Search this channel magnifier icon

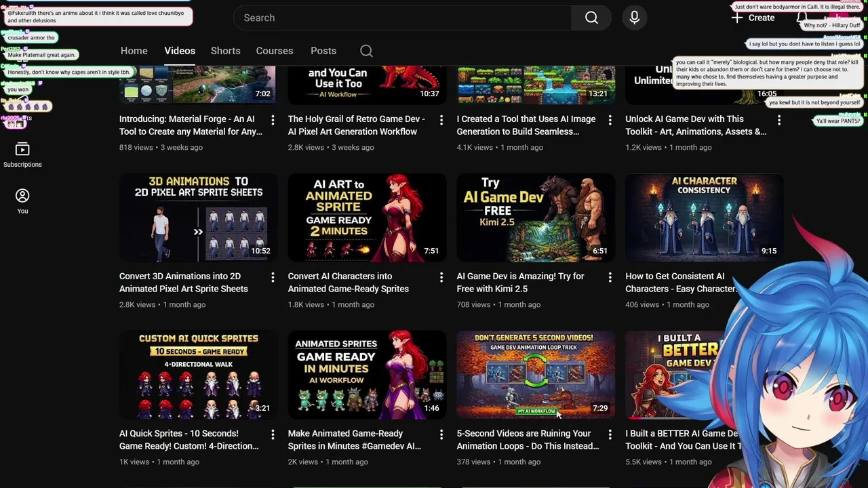[366, 51]
